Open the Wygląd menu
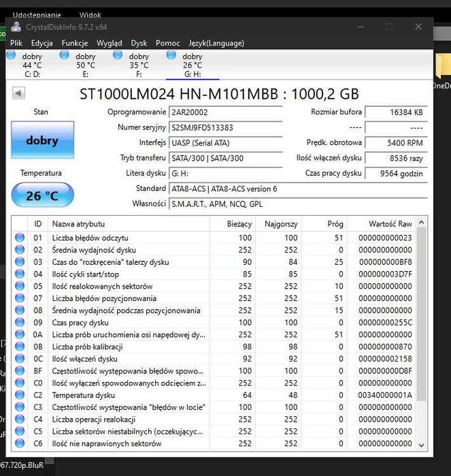 click(110, 43)
